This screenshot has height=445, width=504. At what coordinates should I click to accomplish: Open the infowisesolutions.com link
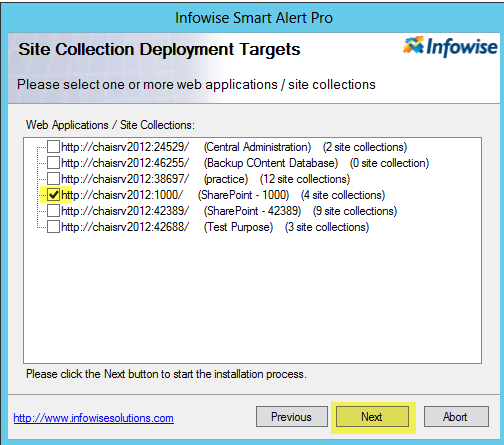point(94,418)
